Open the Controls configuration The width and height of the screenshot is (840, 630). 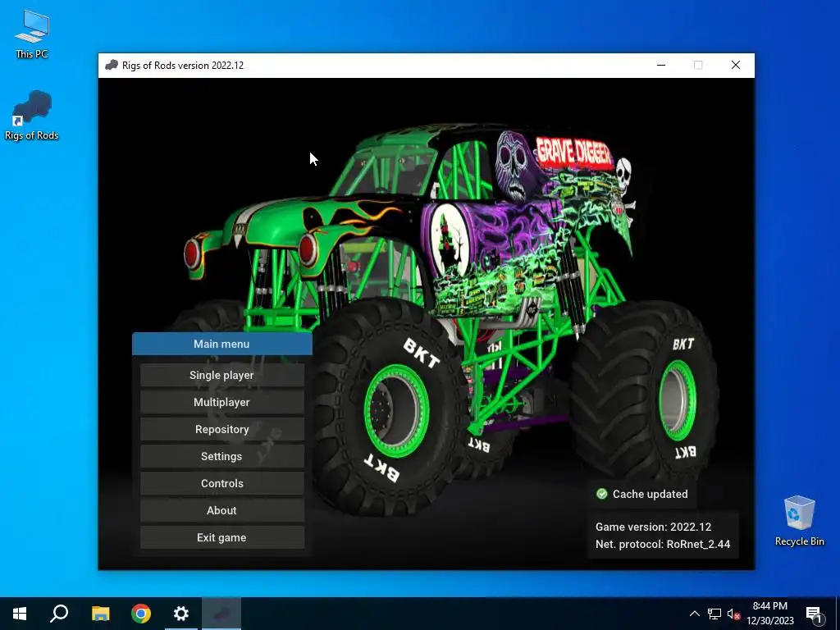[x=221, y=483]
